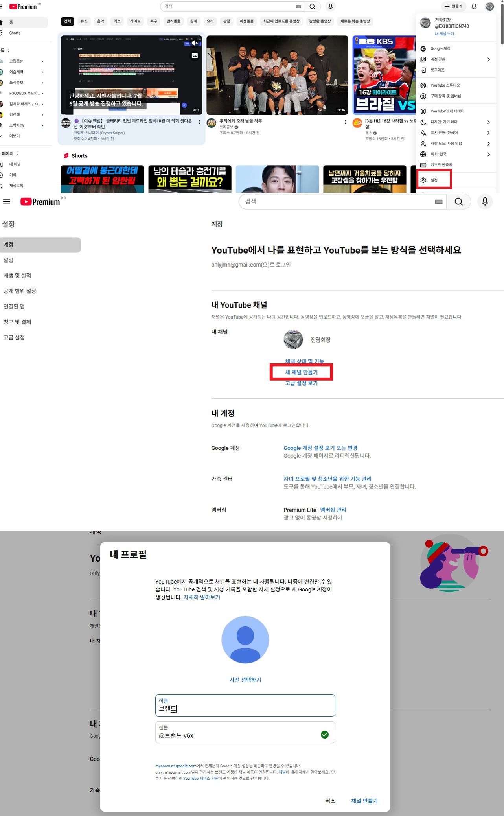Open three-dot menu for the Crypto Sniper video

(200, 122)
